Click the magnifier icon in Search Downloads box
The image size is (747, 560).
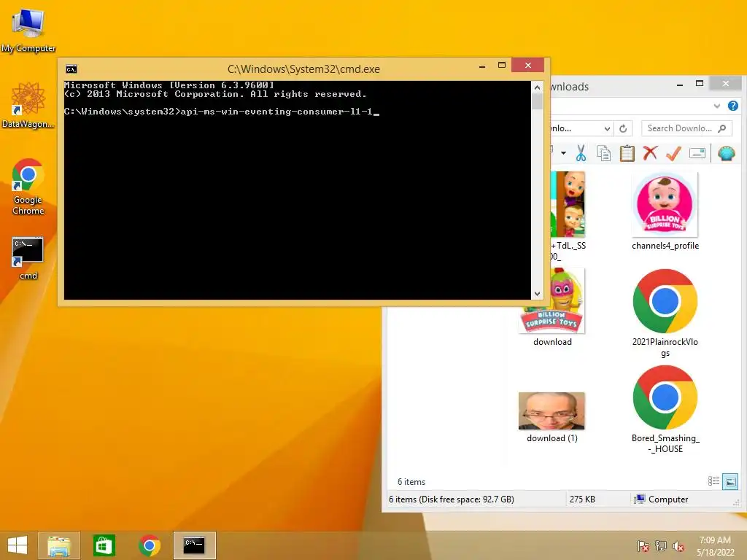[x=721, y=128]
